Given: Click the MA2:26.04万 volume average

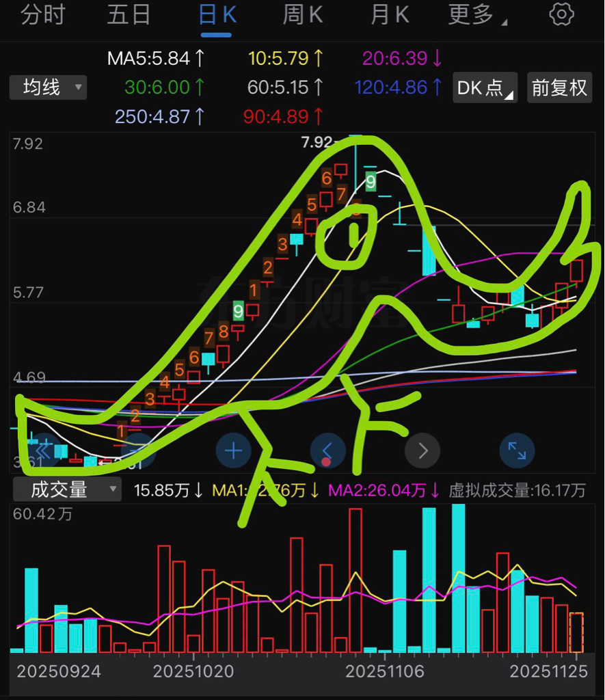Looking at the screenshot, I should (384, 490).
